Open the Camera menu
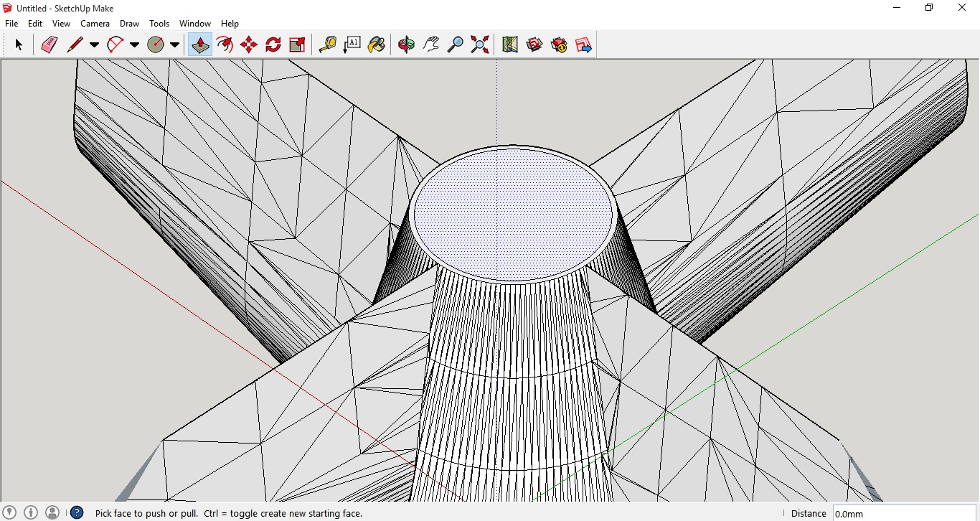Screen dimensions: 980x521 [x=95, y=24]
